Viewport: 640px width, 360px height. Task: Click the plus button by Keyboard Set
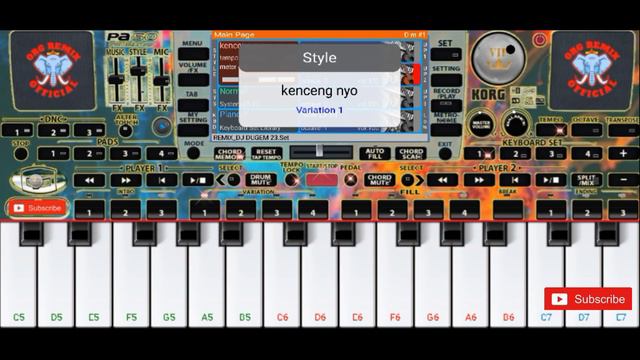click(623, 154)
